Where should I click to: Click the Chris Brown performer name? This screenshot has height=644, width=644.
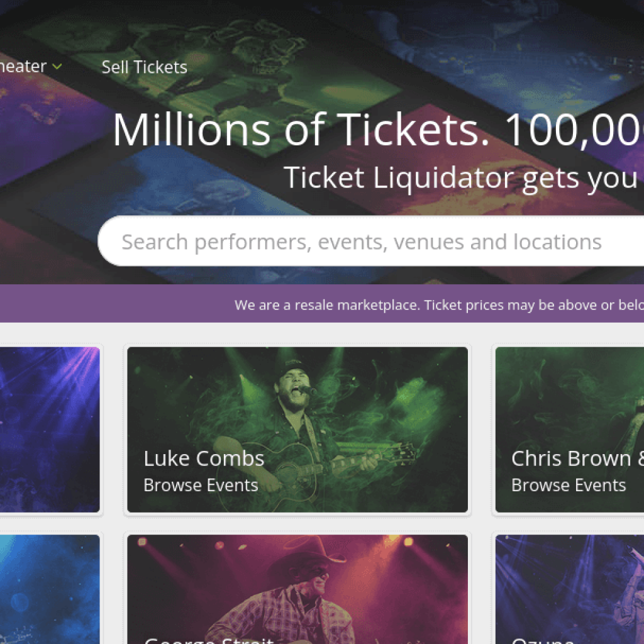tap(575, 458)
